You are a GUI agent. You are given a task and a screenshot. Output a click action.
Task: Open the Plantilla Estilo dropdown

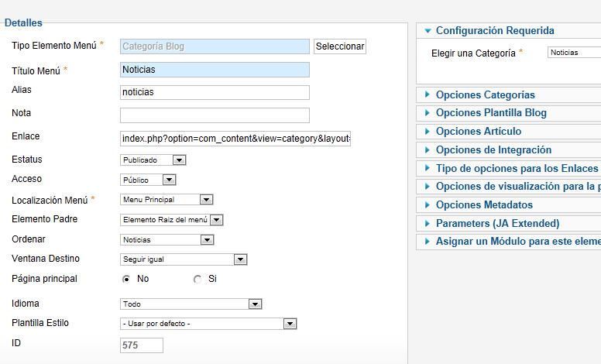click(208, 324)
